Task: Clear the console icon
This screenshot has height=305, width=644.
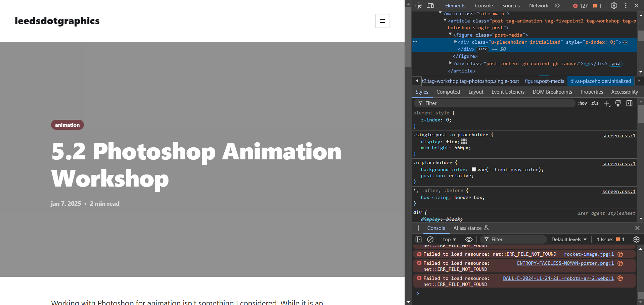Action: click(x=430, y=240)
